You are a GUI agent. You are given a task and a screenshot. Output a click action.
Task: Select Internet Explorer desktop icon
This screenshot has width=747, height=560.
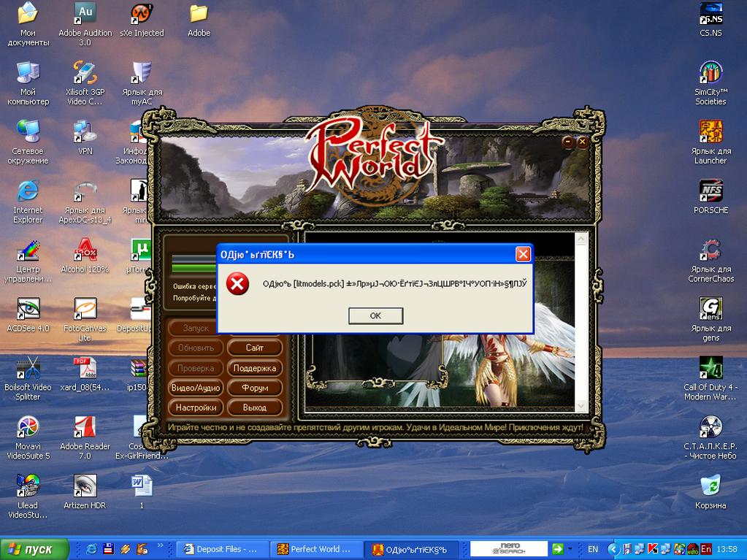click(28, 201)
